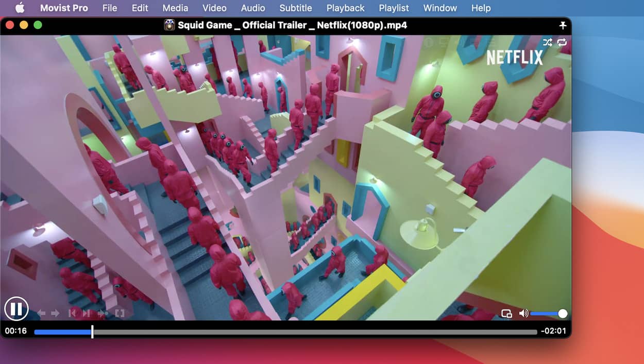Viewport: 644px width, 364px height.
Task: Skip to the next video
Action: tap(87, 313)
